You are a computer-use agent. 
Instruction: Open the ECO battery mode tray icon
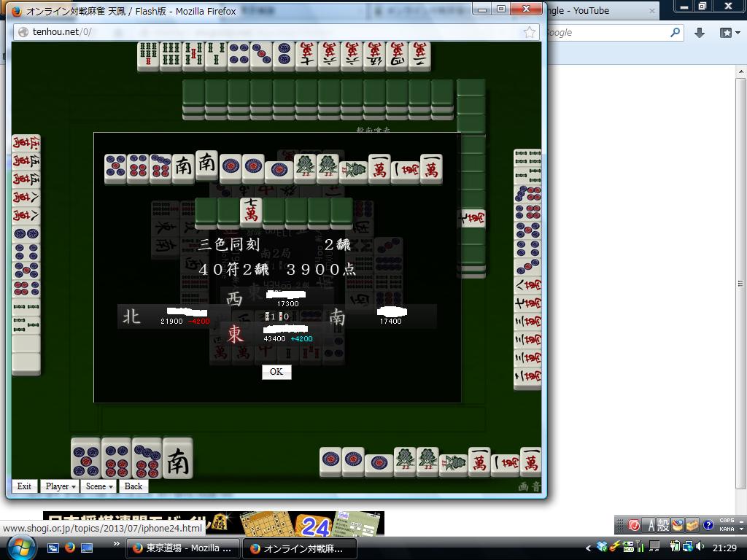pyautogui.click(x=628, y=547)
